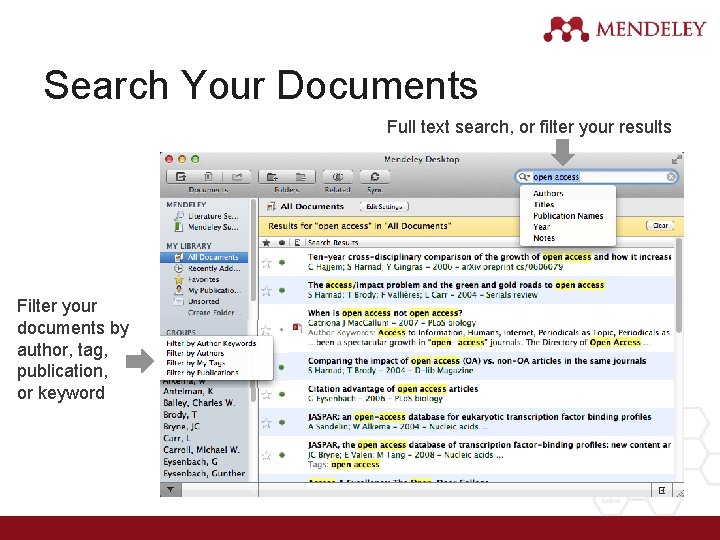Choose Filter by Author Keywords

tap(211, 343)
